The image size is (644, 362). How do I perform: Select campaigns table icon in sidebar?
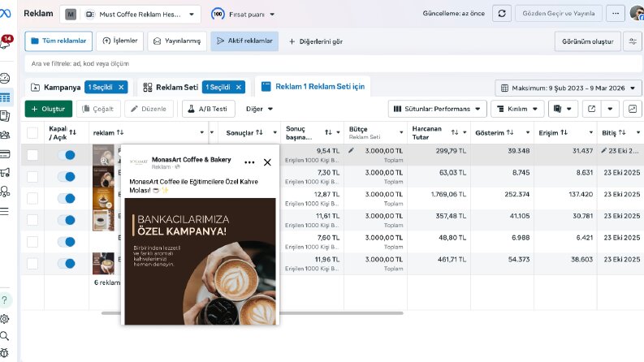(x=5, y=97)
